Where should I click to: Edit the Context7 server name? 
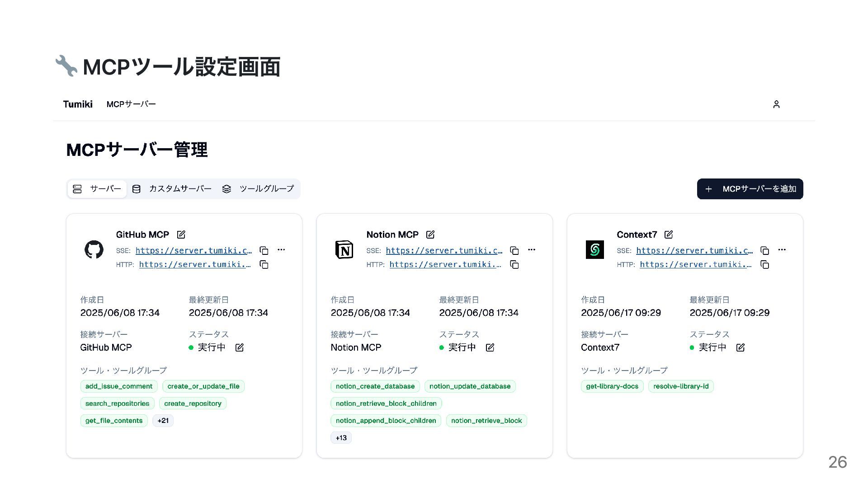point(669,235)
